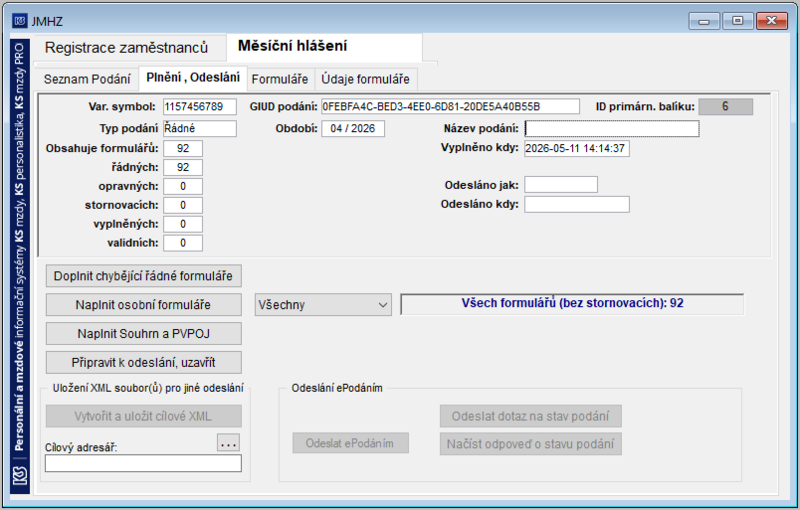Click the KS logo in the sidebar
Screen dimensions: 800x510
(19, 476)
